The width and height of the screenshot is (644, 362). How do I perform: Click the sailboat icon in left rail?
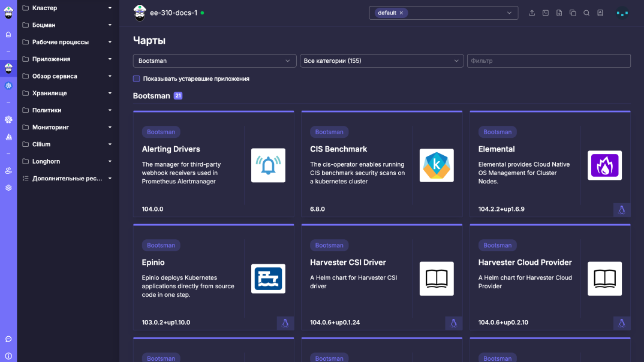(x=8, y=137)
